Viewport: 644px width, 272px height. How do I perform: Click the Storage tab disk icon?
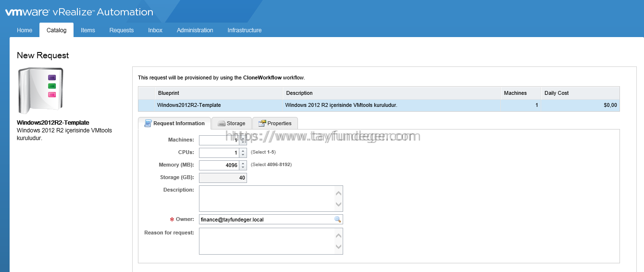(x=222, y=124)
